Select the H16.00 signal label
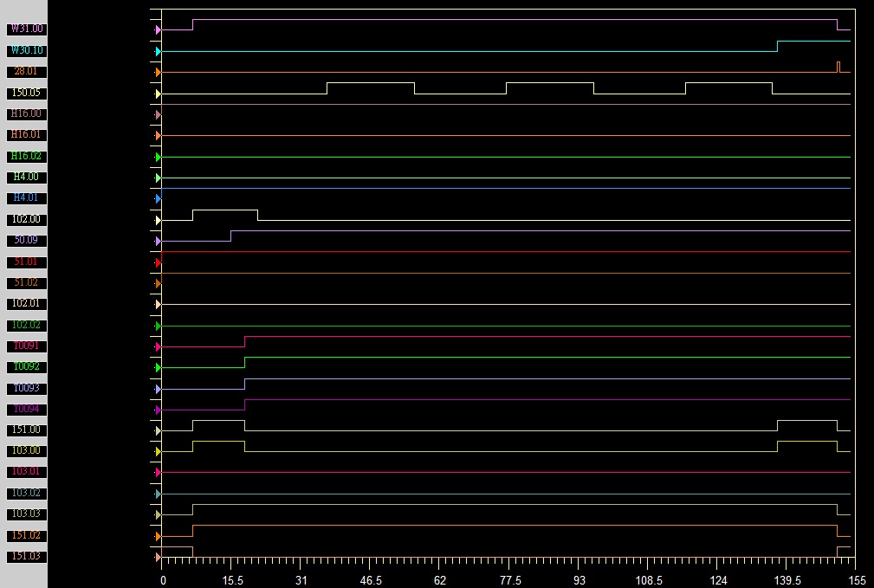 27,113
